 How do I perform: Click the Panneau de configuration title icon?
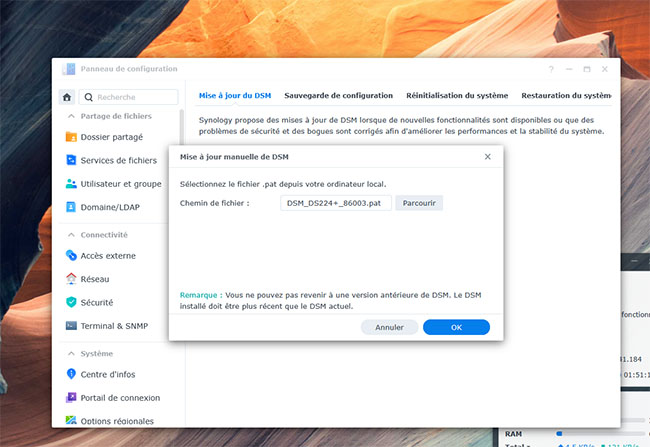pos(69,69)
